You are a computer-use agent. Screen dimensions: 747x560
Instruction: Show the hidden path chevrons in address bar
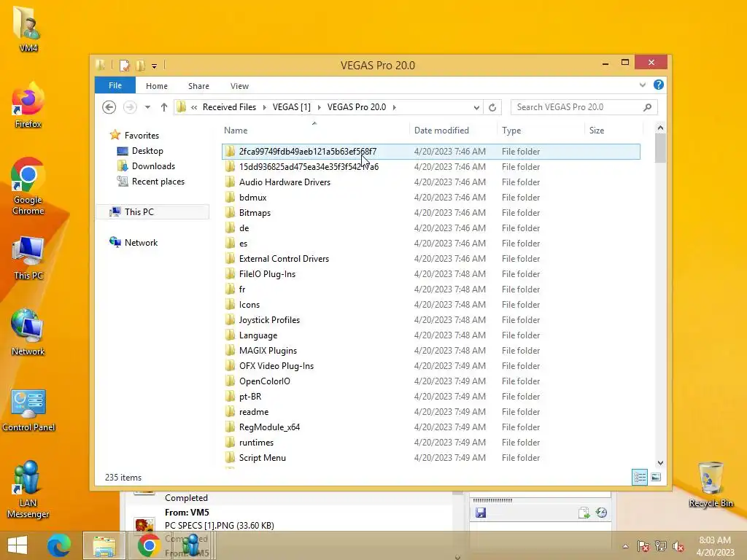click(x=194, y=107)
